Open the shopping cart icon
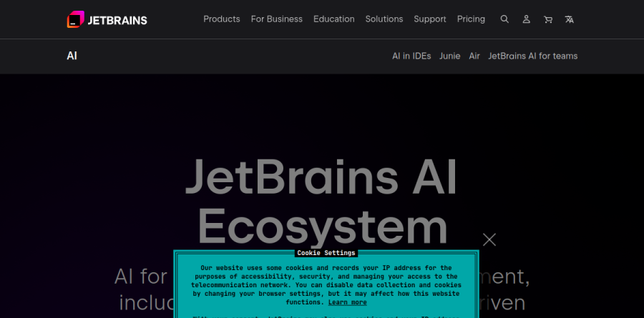Image resolution: width=644 pixels, height=318 pixels. tap(548, 19)
